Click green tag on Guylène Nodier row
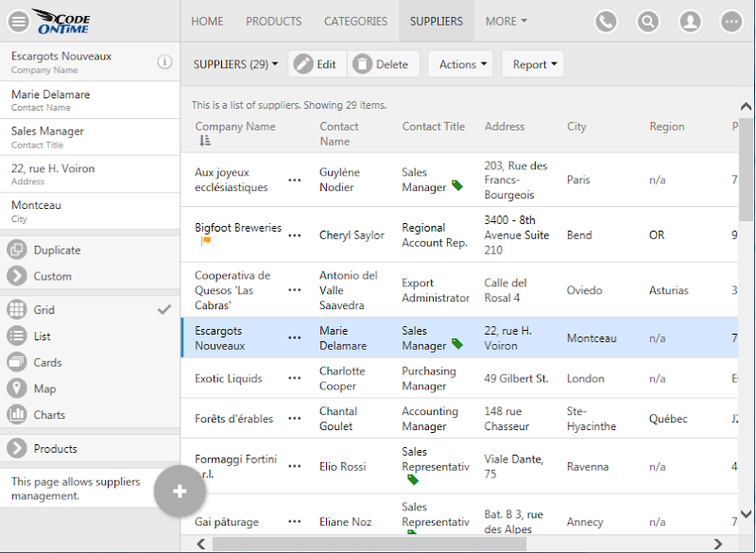 pyautogui.click(x=457, y=185)
